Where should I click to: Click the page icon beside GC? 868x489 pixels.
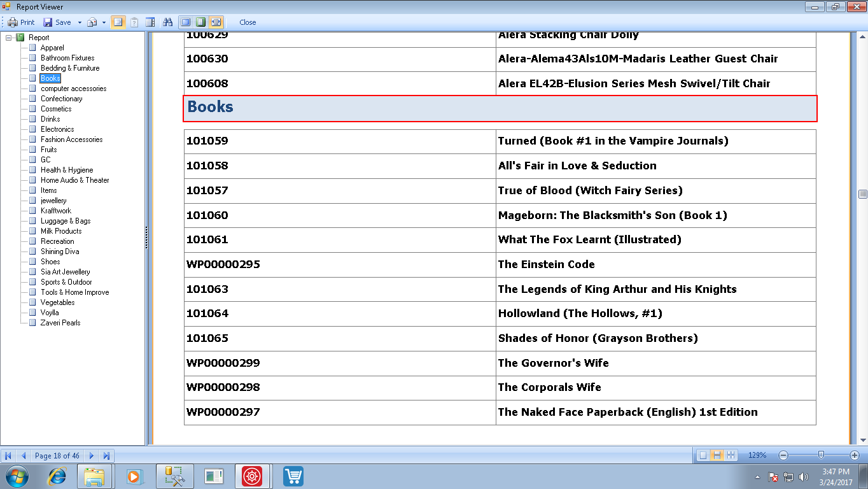pyautogui.click(x=32, y=160)
